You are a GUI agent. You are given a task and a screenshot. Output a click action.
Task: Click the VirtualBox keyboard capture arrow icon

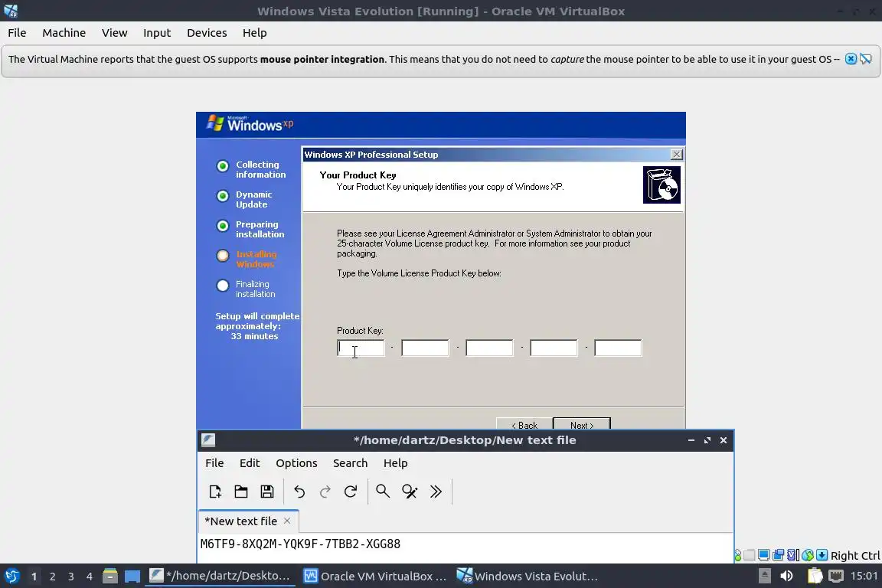coord(822,555)
